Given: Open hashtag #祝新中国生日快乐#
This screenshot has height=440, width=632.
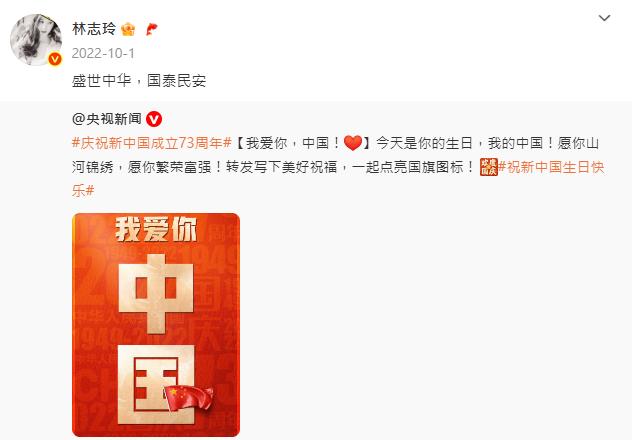Looking at the screenshot, I should tap(551, 167).
